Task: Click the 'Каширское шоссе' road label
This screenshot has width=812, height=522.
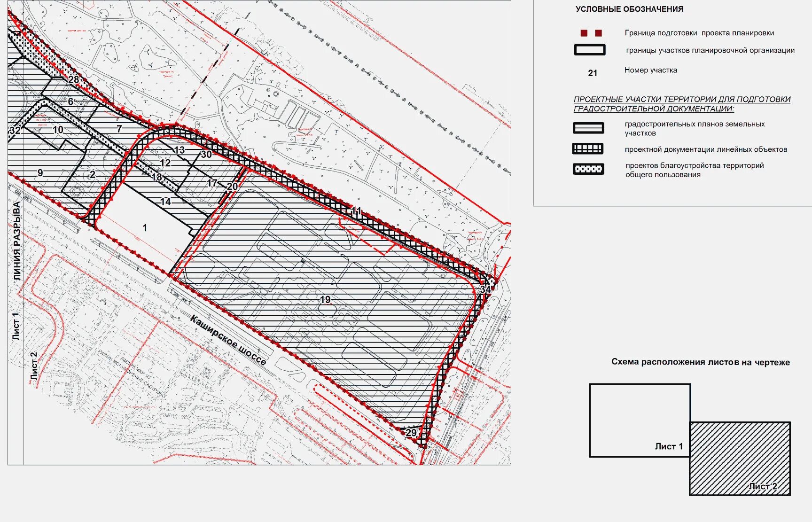Action: click(228, 340)
